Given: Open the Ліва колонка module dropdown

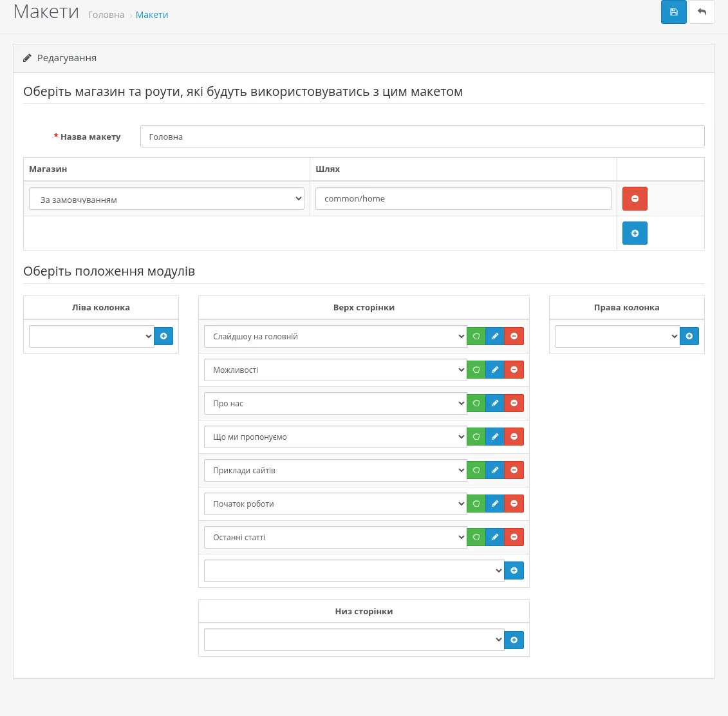Looking at the screenshot, I should [91, 336].
